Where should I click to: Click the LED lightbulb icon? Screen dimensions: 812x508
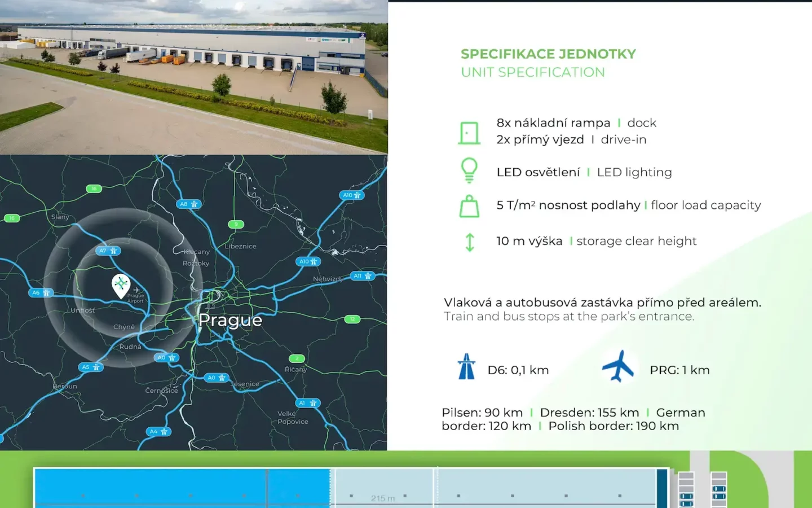tap(469, 170)
